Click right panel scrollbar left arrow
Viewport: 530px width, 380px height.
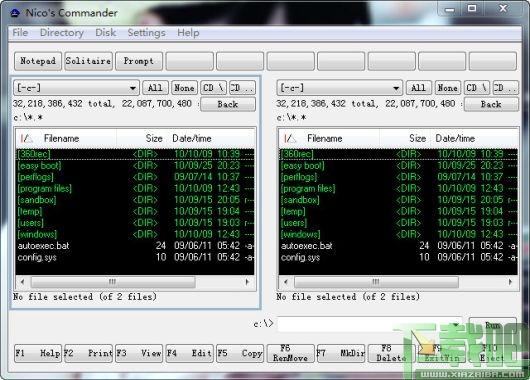click(x=286, y=282)
